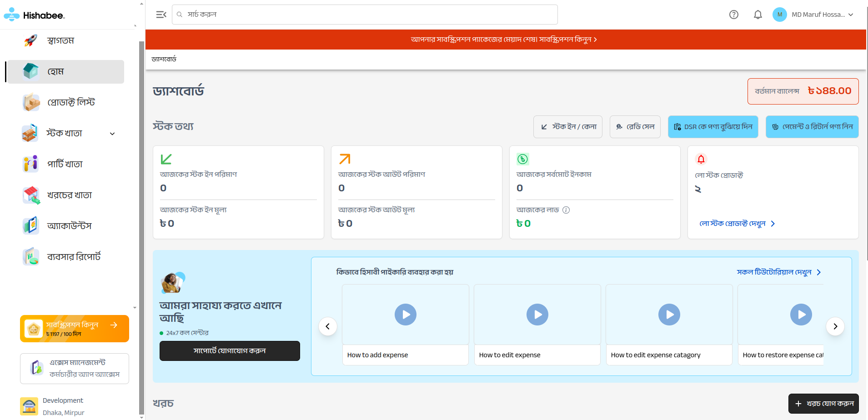Click the rocket icon for স্বাগতম
Viewport: 868px width, 420px height.
(31, 40)
